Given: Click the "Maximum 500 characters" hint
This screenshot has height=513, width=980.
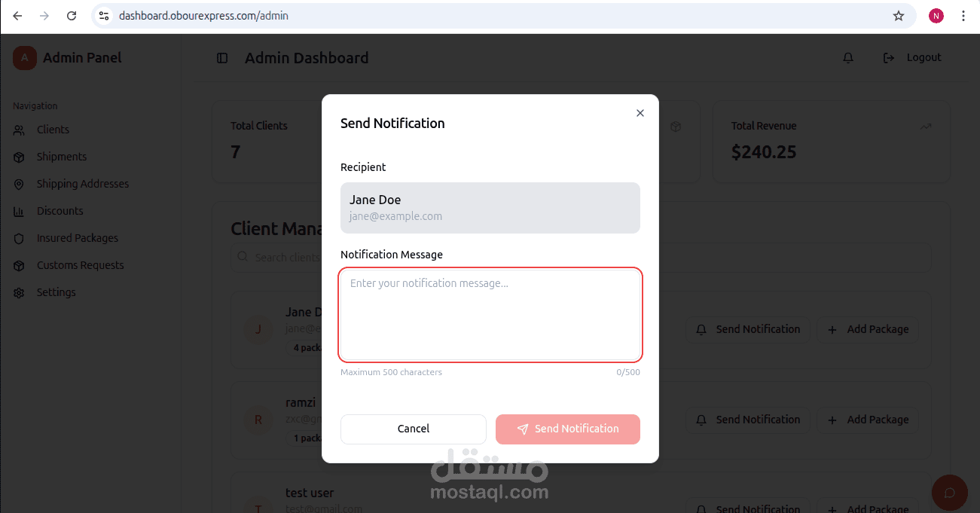Looking at the screenshot, I should click(x=391, y=372).
